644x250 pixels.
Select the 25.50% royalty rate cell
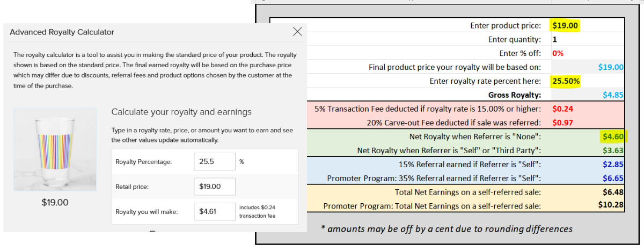[566, 81]
